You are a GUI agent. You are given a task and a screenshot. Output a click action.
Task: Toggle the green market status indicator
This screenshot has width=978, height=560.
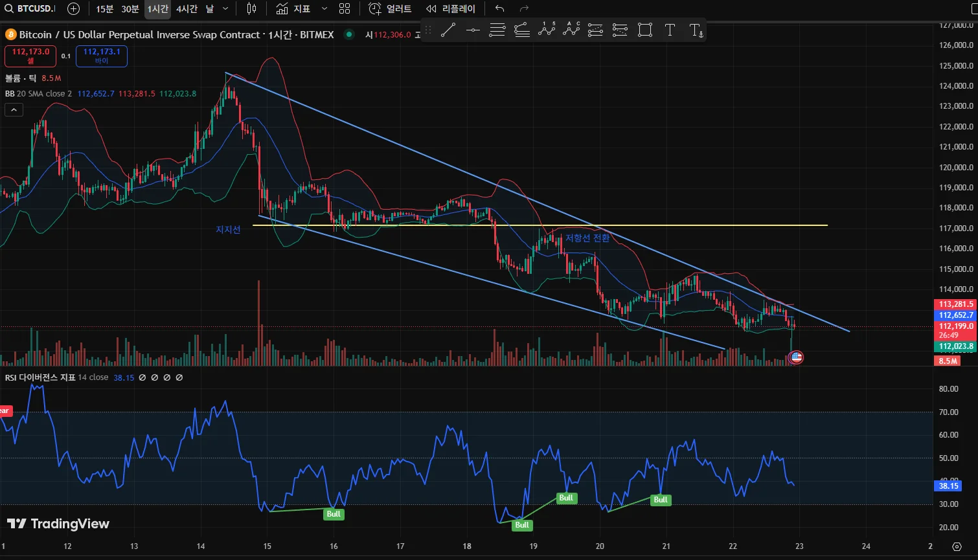tap(350, 34)
